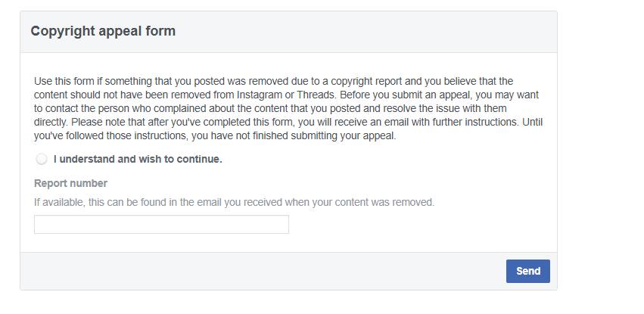Select the 'I understand and wish to continue' radio button

tap(41, 160)
